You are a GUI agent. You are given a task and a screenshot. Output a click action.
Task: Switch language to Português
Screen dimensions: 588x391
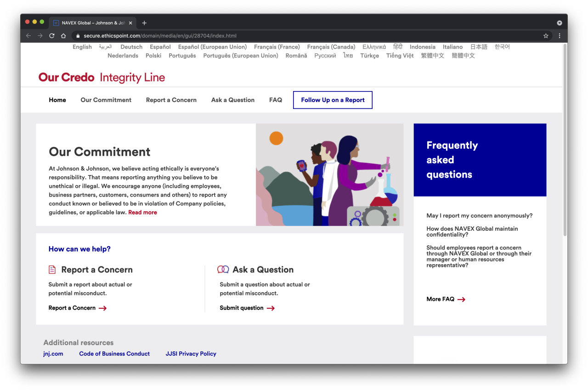coord(182,56)
